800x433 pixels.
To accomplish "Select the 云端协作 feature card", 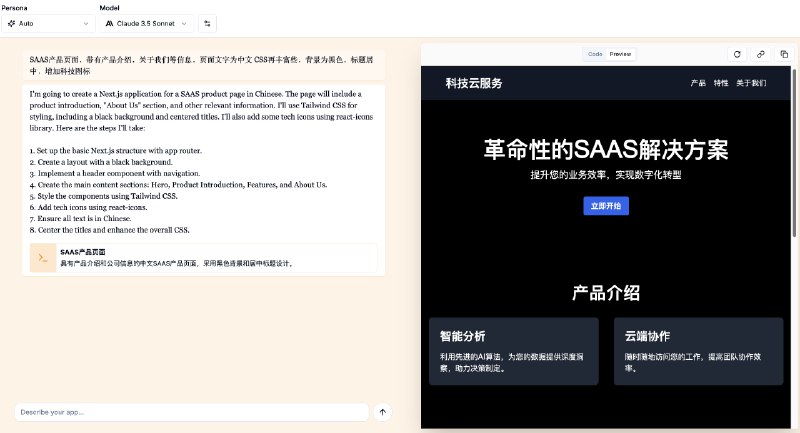I will click(698, 351).
